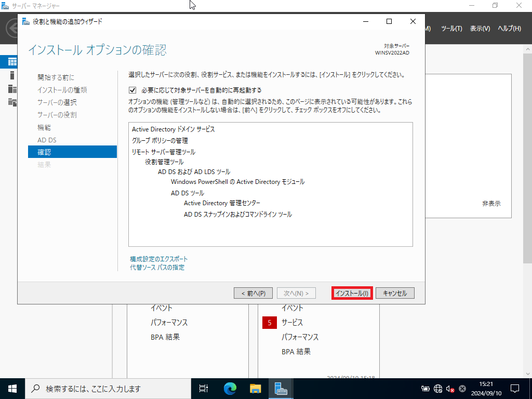Select 機能 step in wizard sidebar
This screenshot has width=532, height=399.
44,128
